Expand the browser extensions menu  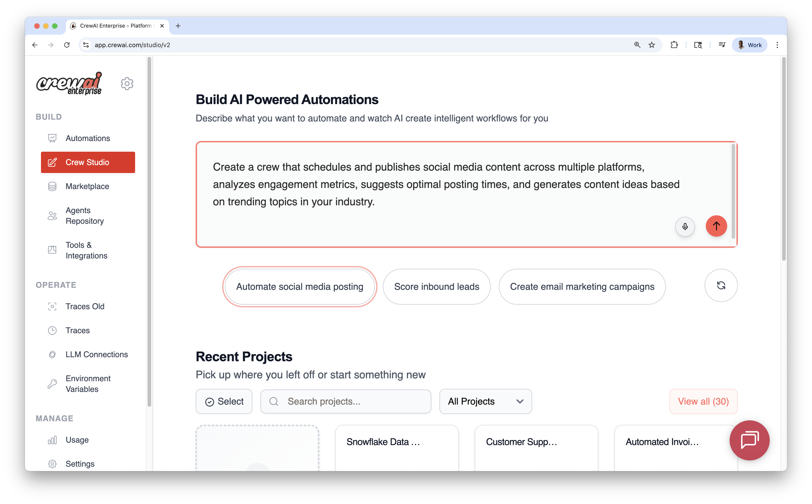tap(674, 45)
